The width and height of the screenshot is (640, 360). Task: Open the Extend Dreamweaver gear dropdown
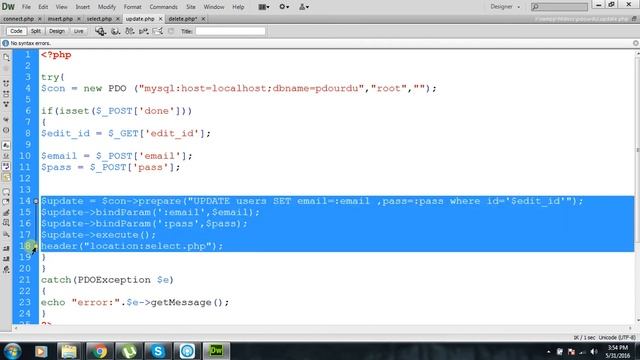click(x=284, y=7)
